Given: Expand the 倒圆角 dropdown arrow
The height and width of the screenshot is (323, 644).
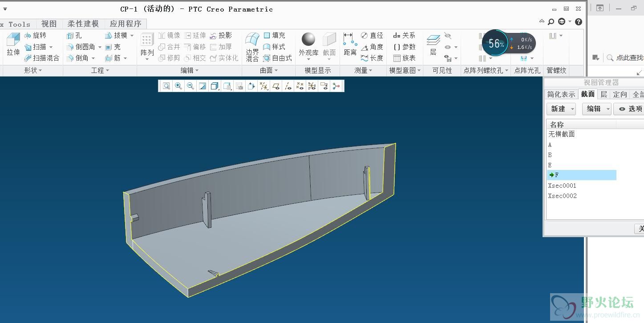Looking at the screenshot, I should point(100,47).
